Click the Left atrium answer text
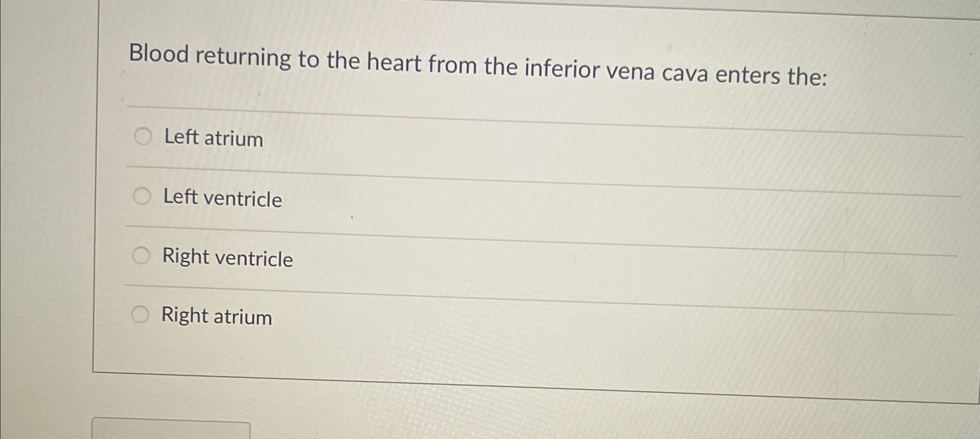The image size is (980, 439). pyautogui.click(x=213, y=139)
